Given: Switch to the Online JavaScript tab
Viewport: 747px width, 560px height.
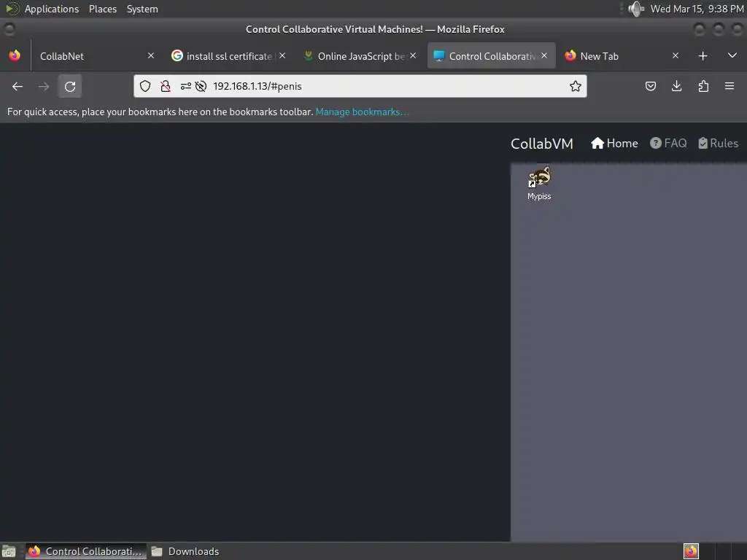Looking at the screenshot, I should pyautogui.click(x=360, y=56).
